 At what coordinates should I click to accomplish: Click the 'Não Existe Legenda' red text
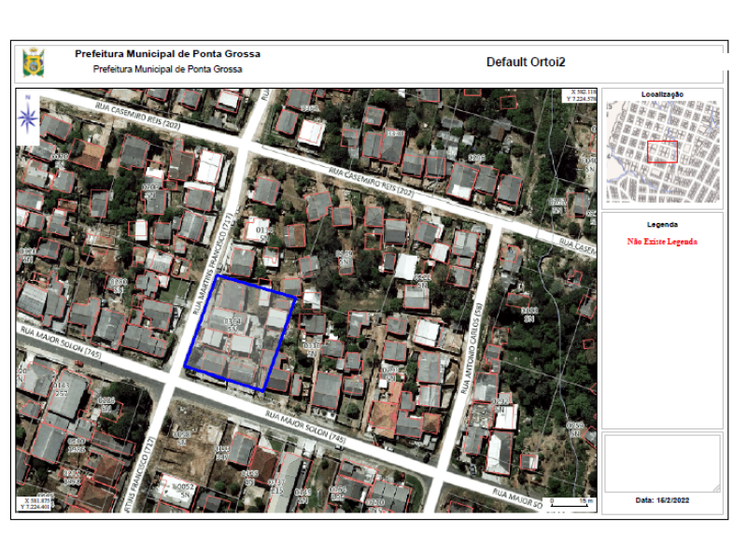(x=661, y=242)
